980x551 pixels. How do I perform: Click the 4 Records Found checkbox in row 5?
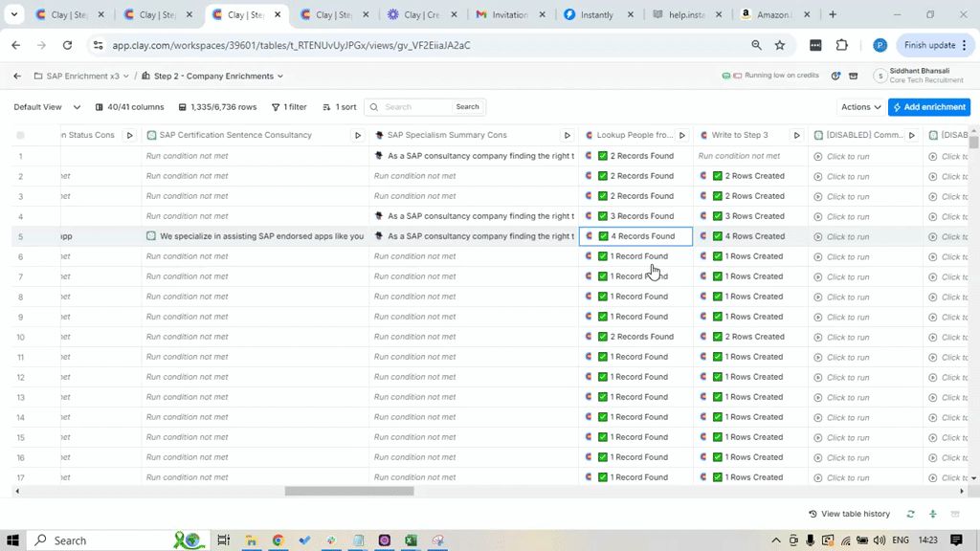(603, 236)
